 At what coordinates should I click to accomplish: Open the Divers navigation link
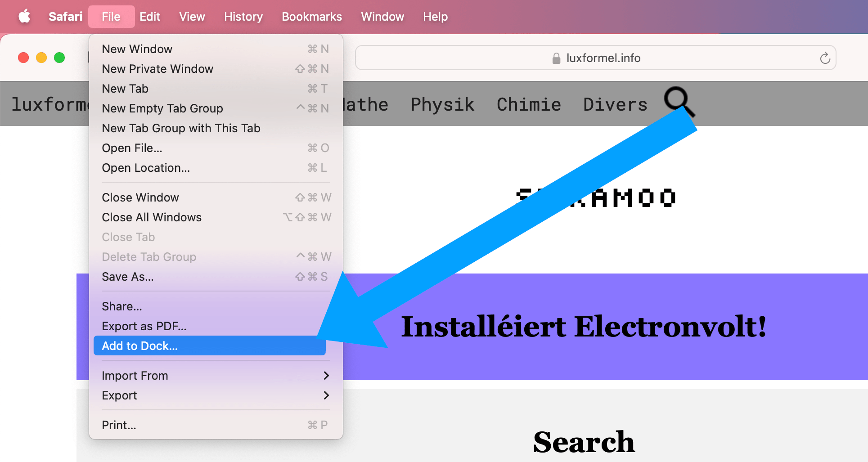pos(615,104)
